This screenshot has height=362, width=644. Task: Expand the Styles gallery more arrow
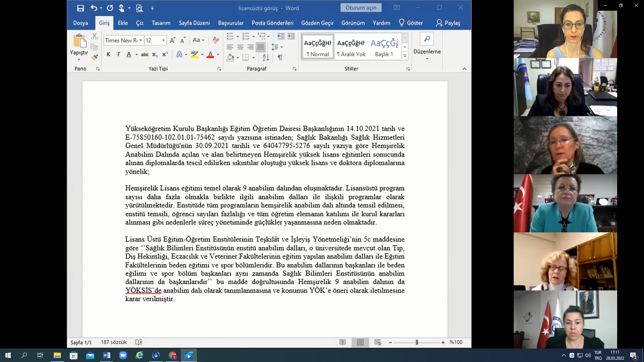pos(405,56)
